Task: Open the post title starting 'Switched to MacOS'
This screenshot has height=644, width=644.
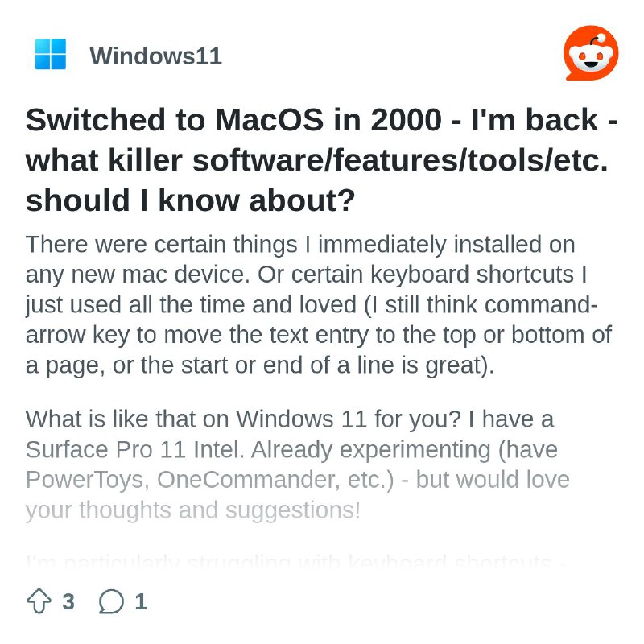Action: click(321, 159)
